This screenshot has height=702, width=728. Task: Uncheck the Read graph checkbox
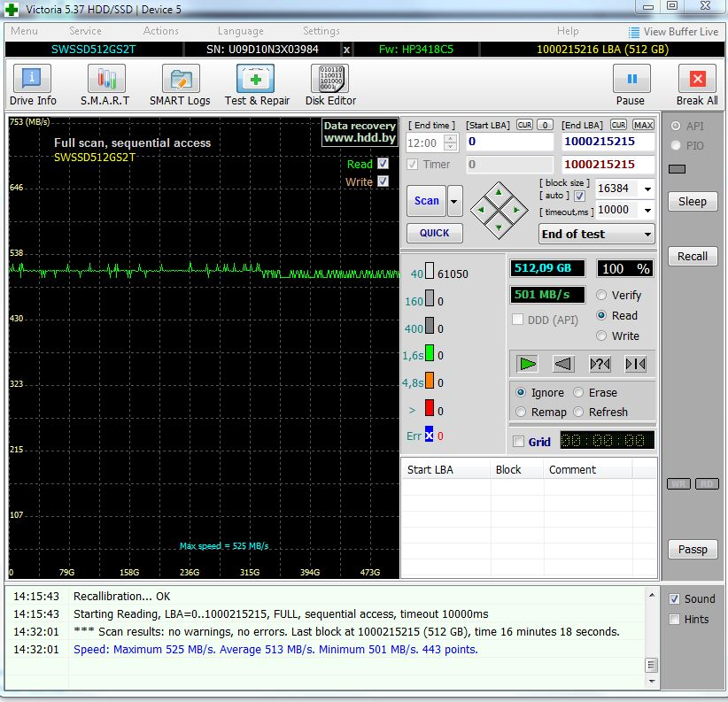(x=383, y=164)
